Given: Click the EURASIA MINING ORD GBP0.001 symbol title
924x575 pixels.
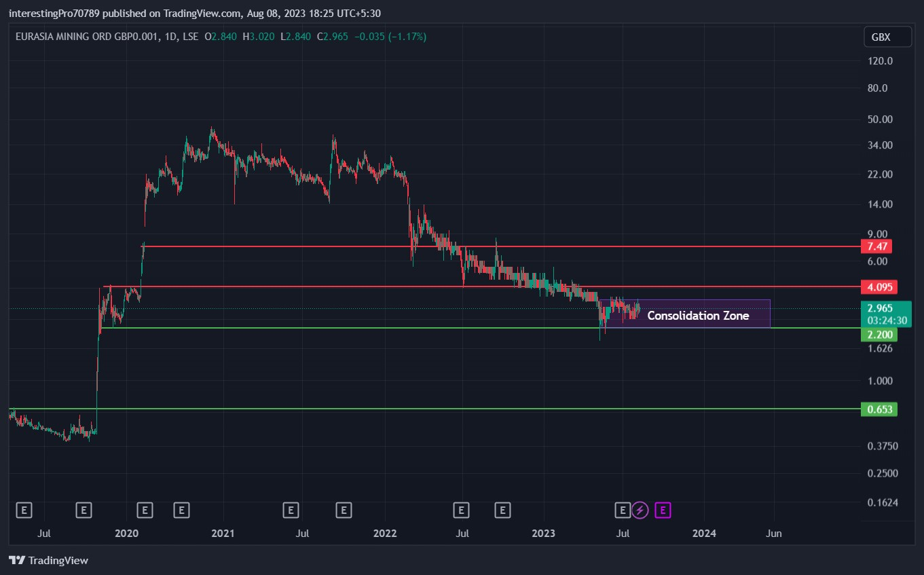Looking at the screenshot, I should coord(86,36).
